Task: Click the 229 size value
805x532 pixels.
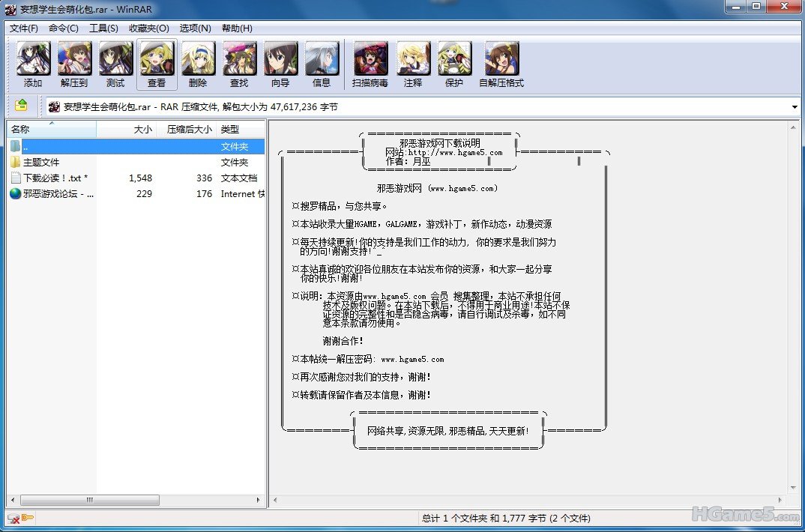Action: 144,193
